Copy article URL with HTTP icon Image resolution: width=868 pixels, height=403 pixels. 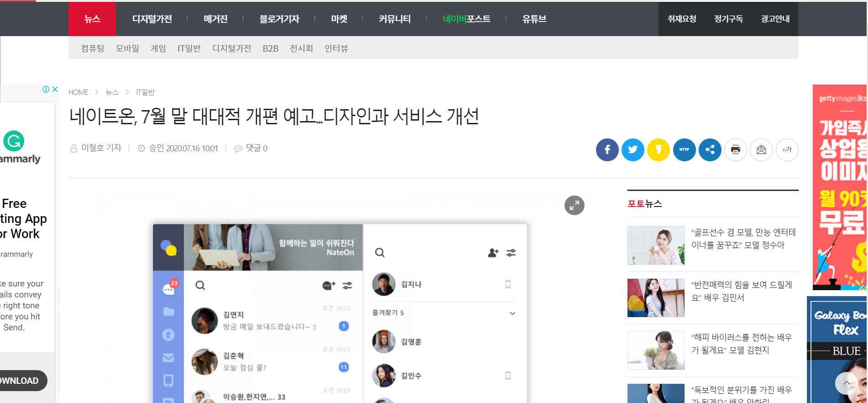tap(684, 150)
